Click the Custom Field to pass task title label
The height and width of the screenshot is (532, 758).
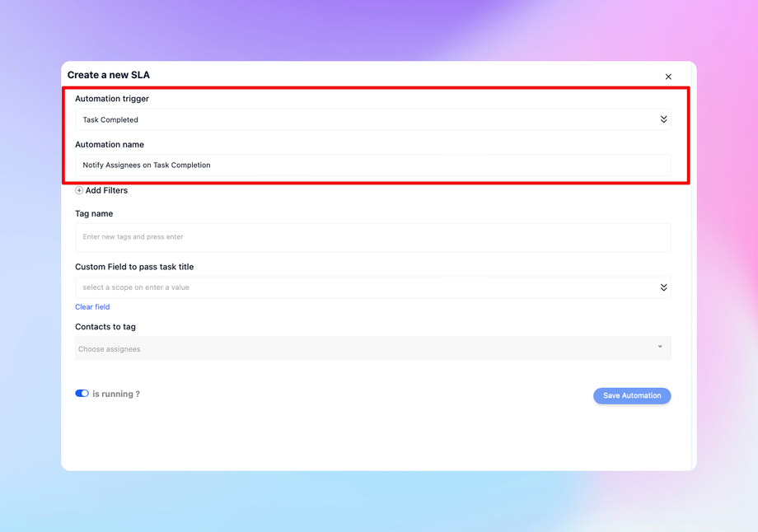coord(134,267)
